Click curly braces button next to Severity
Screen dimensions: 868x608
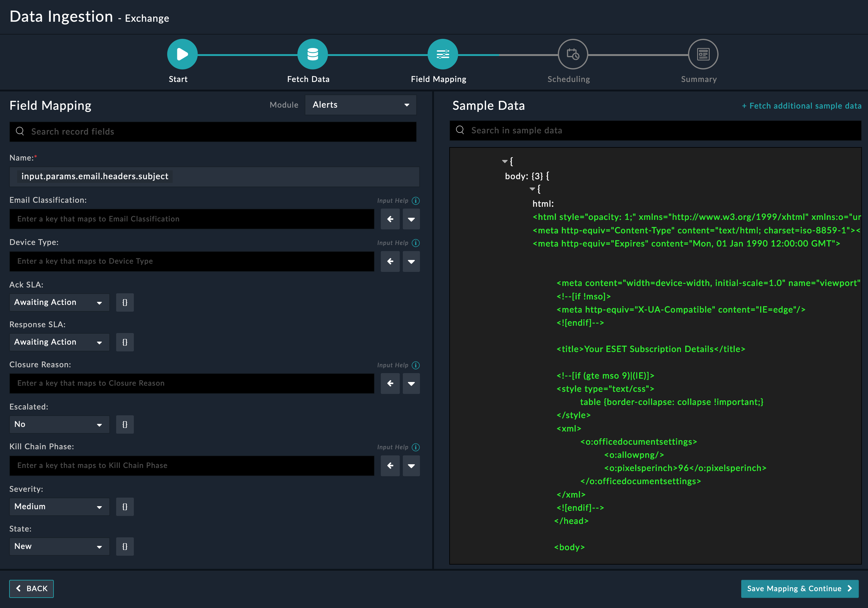point(125,506)
